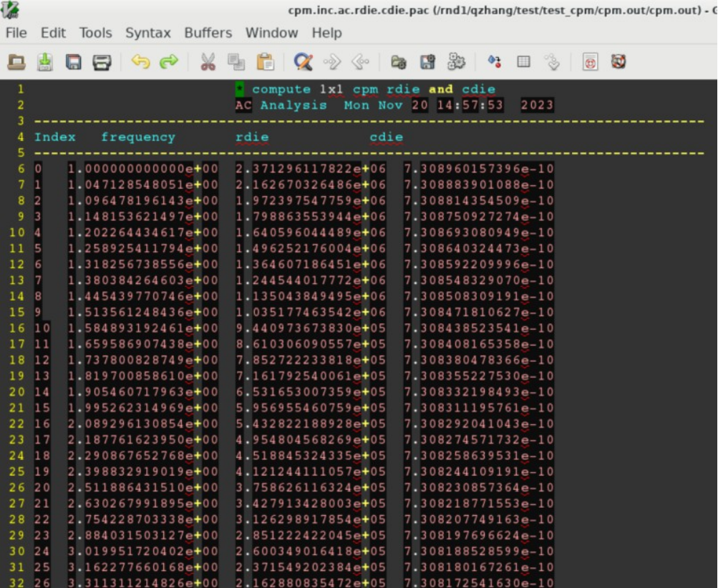Screen dimensions: 718x588
Task: Click rdie value 7.852722233818e+05
Action: tap(311, 361)
